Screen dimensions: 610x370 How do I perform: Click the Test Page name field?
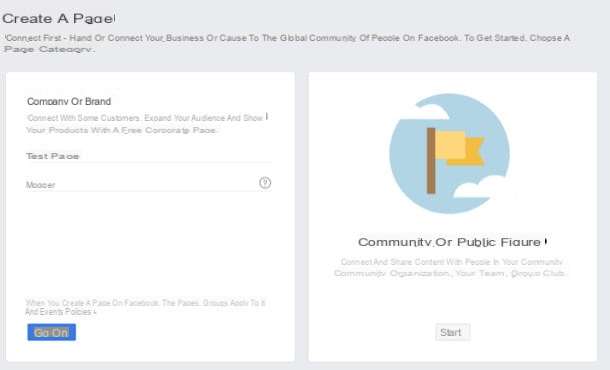(x=148, y=156)
